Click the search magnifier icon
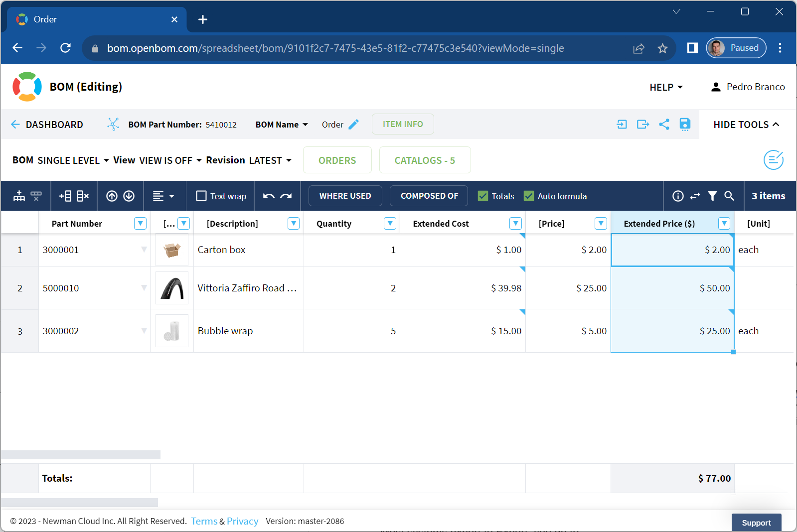The image size is (797, 532). (729, 196)
